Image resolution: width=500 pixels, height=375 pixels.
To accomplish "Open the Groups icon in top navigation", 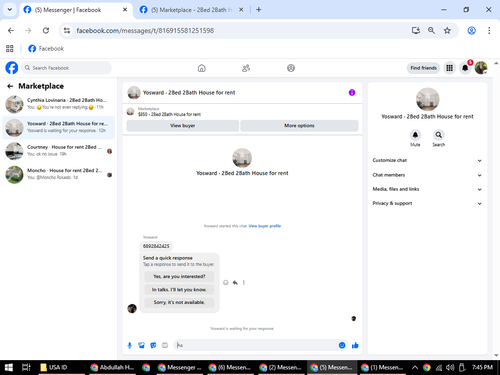I will click(291, 68).
